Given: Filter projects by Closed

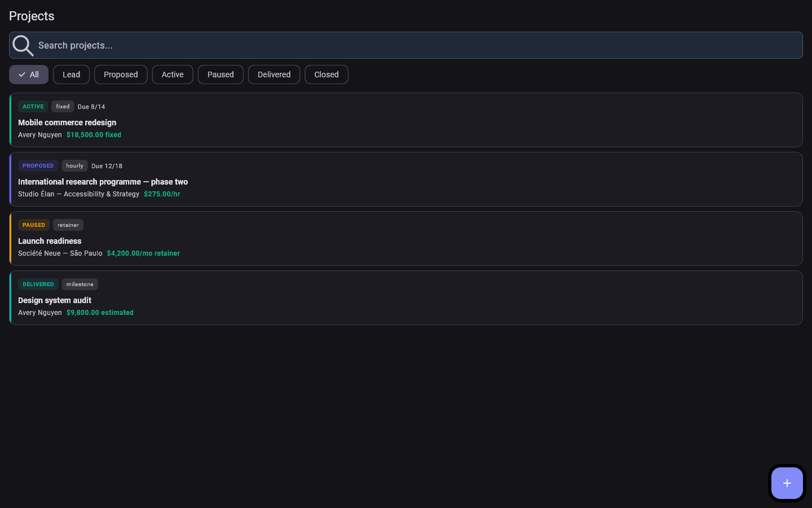Looking at the screenshot, I should 326,75.
